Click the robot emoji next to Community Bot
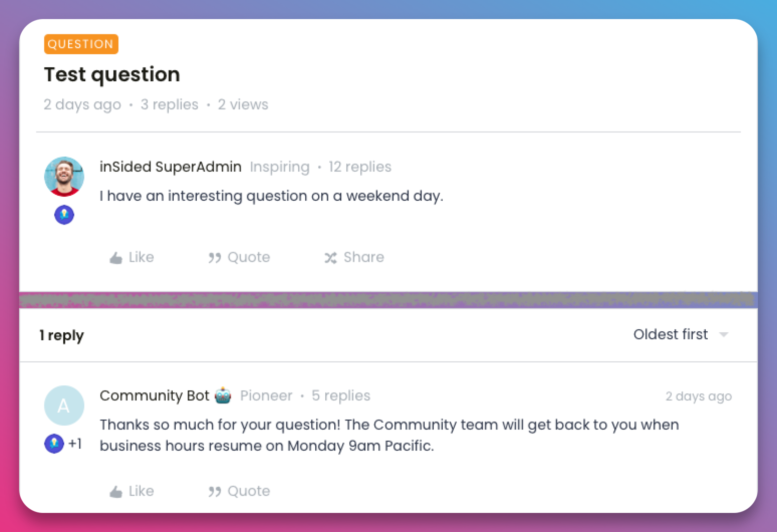This screenshot has width=777, height=532. (x=223, y=396)
